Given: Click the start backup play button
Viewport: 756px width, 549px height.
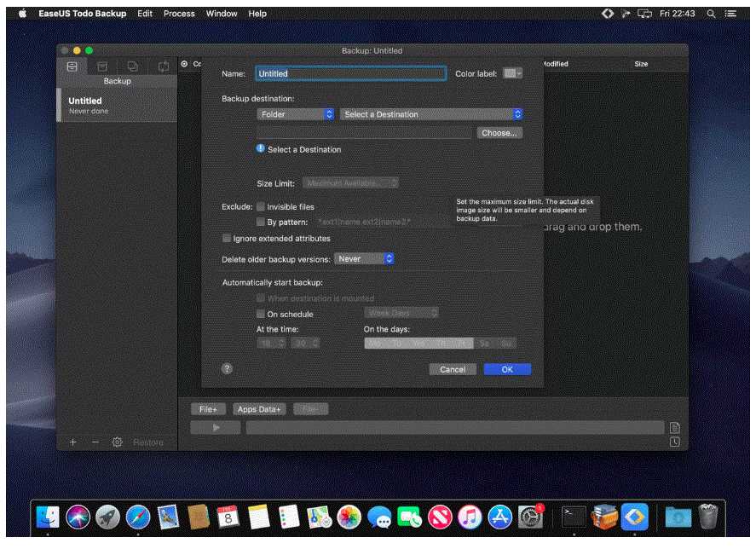Looking at the screenshot, I should [x=216, y=427].
